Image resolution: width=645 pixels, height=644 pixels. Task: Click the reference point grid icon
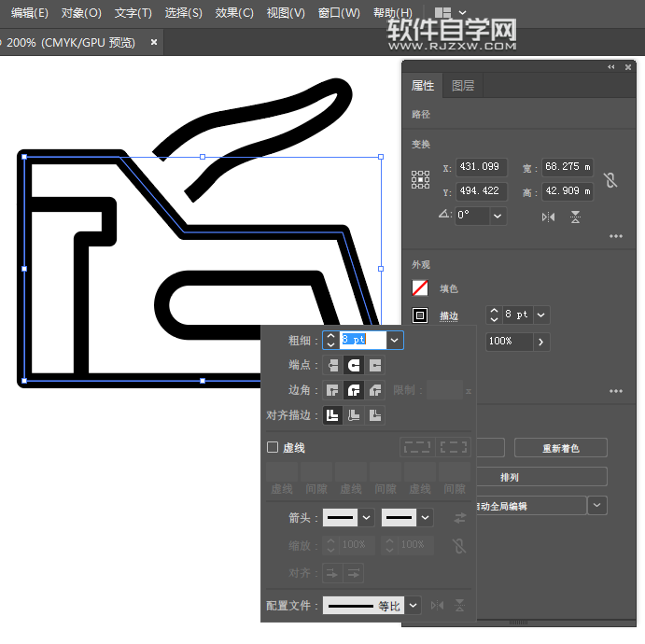coord(420,180)
